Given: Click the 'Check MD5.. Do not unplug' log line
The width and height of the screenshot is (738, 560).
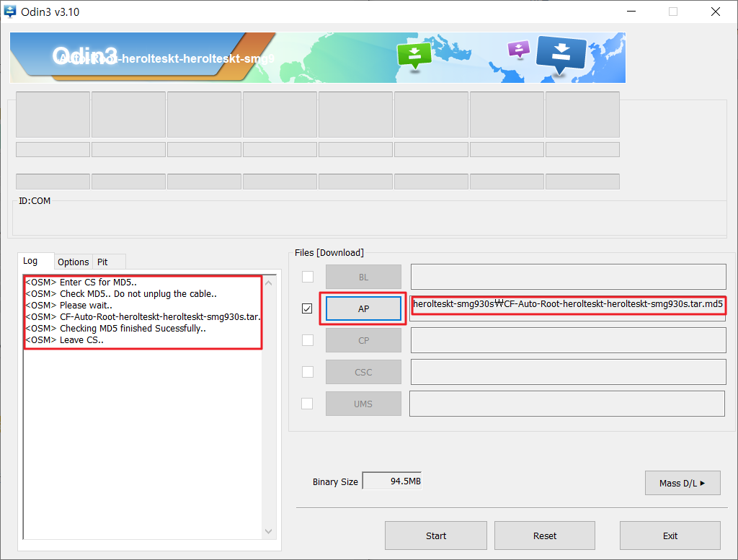Looking at the screenshot, I should tap(121, 293).
